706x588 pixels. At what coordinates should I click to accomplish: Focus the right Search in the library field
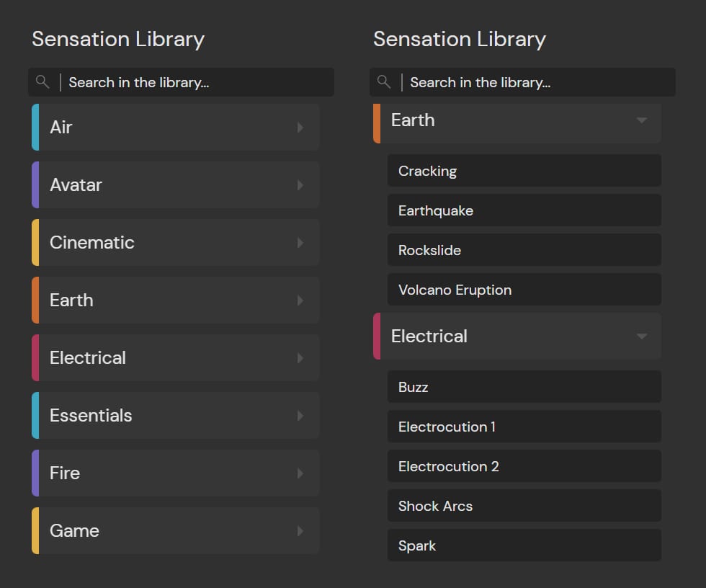click(x=522, y=82)
